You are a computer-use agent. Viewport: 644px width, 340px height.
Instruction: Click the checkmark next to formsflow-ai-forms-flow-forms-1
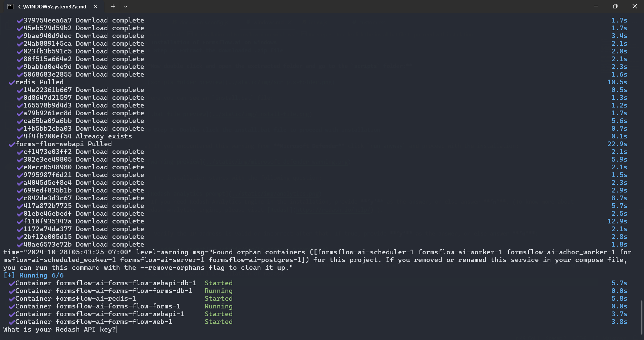tap(12, 306)
